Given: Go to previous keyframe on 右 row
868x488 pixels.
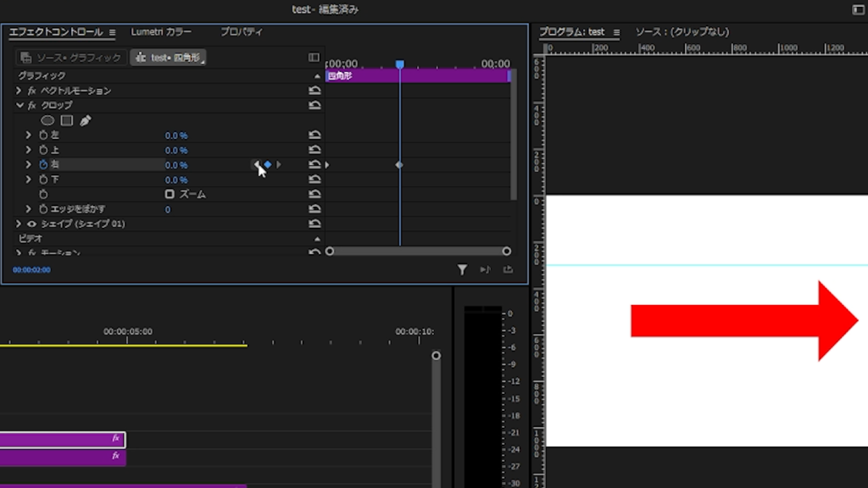Looking at the screenshot, I should (x=257, y=164).
